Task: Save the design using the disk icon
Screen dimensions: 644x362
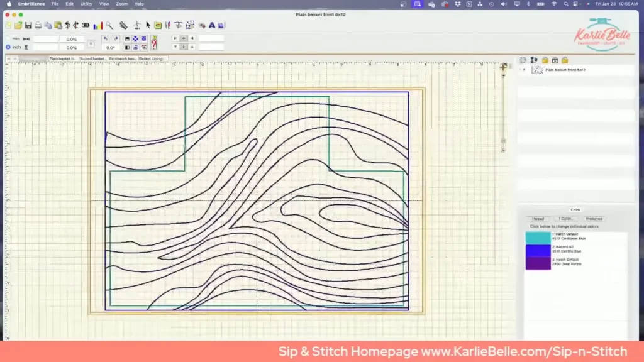Action: (x=28, y=26)
